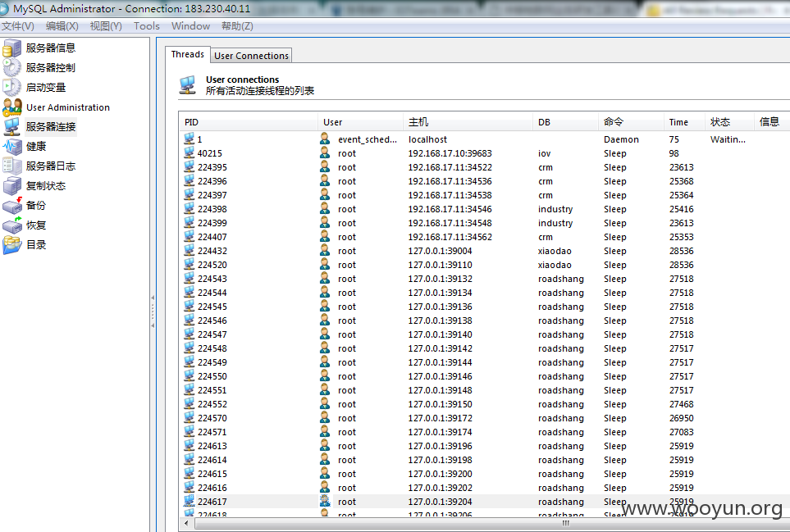Click the horizontal scrollbar left arrow
790x532 pixels.
[x=187, y=524]
